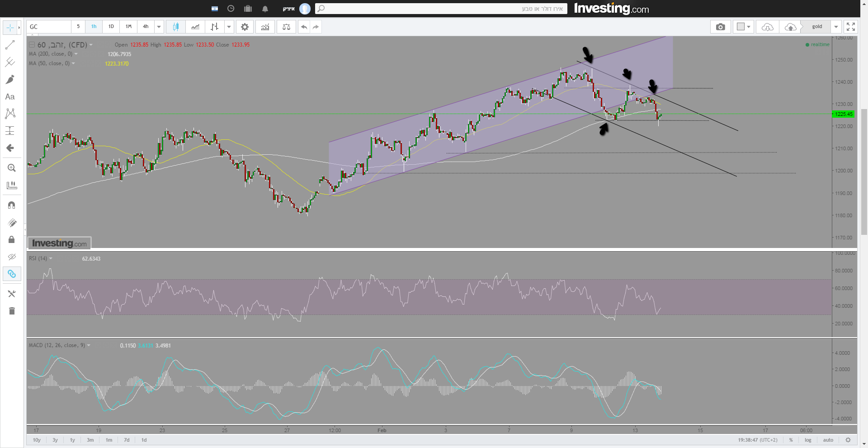This screenshot has width=868, height=448.
Task: Open MA (200, close, 0) options arrow
Action: pyautogui.click(x=76, y=54)
